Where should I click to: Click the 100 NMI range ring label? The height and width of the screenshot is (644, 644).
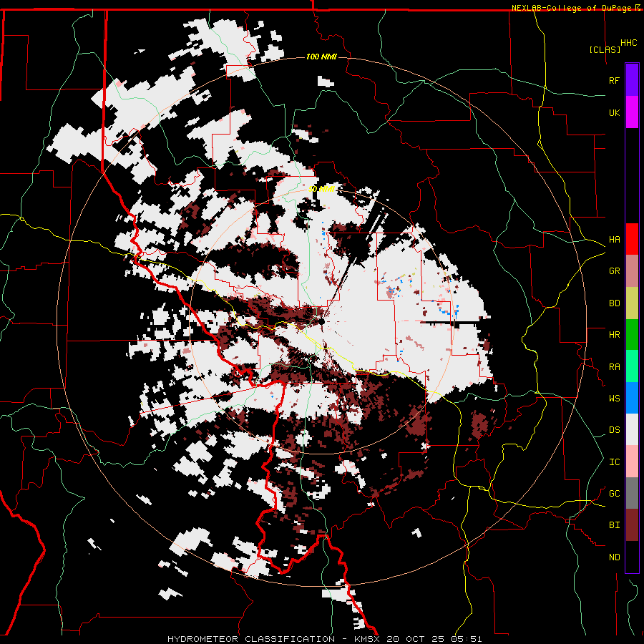(321, 57)
